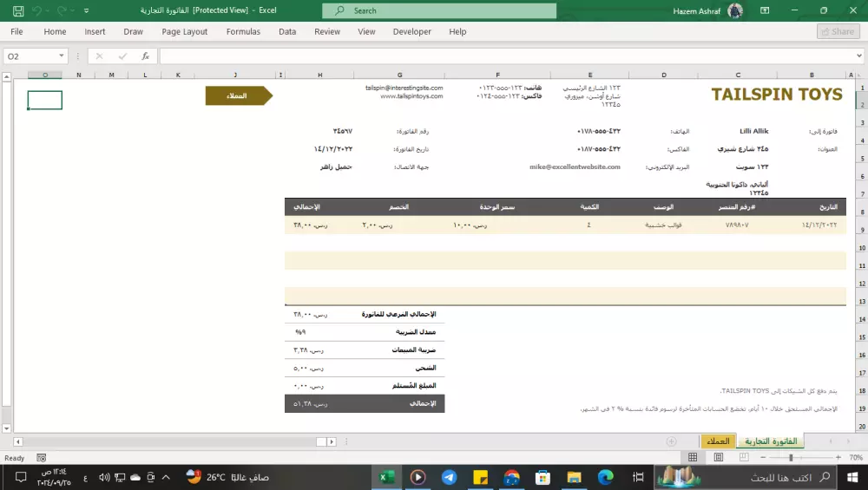Switch to Page Break Preview icon

tap(744, 457)
